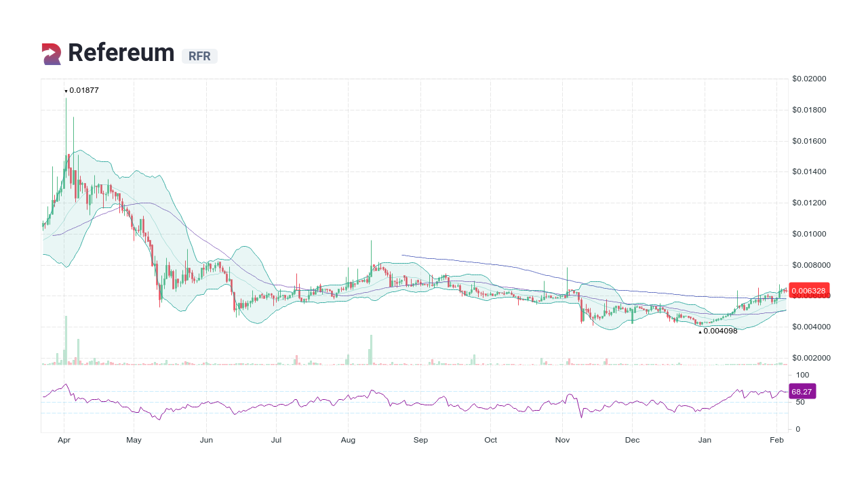
Task: Click the purple 68.27 RSI value tag
Action: tap(802, 392)
